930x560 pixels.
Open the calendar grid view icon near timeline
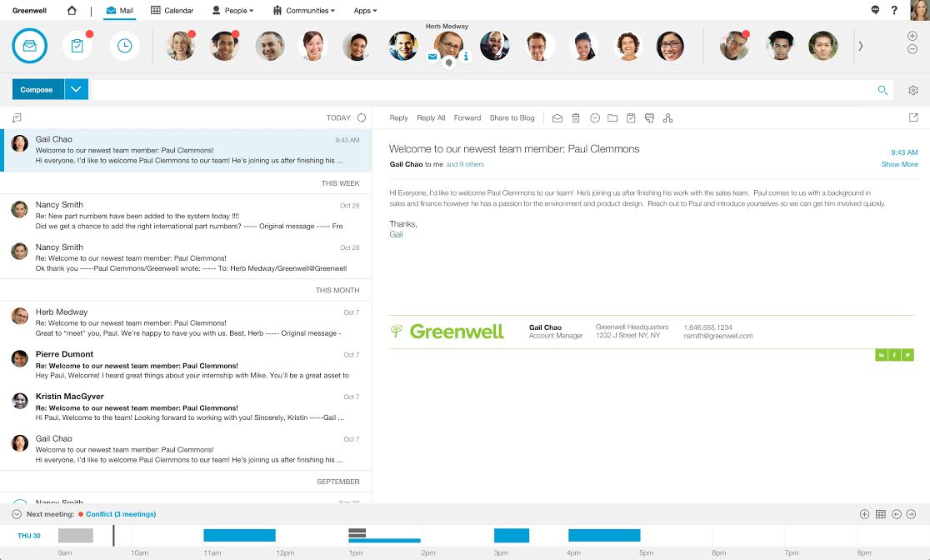(x=882, y=514)
